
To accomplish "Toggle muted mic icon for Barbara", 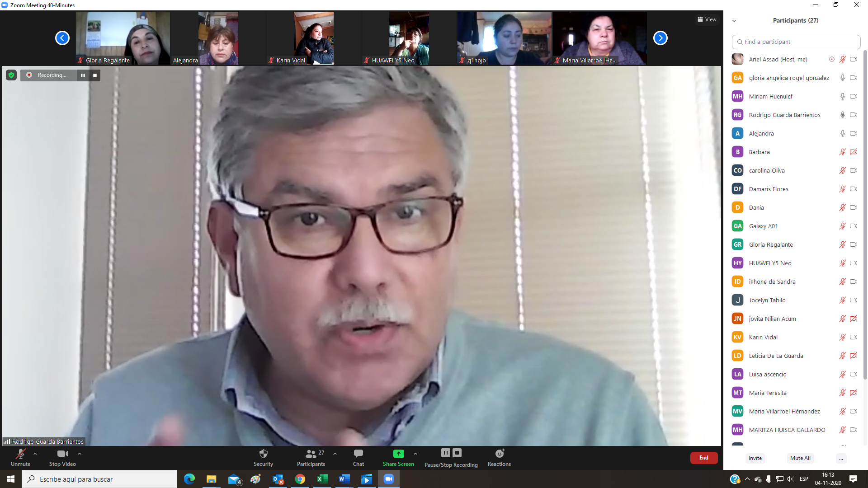I will coord(843,152).
